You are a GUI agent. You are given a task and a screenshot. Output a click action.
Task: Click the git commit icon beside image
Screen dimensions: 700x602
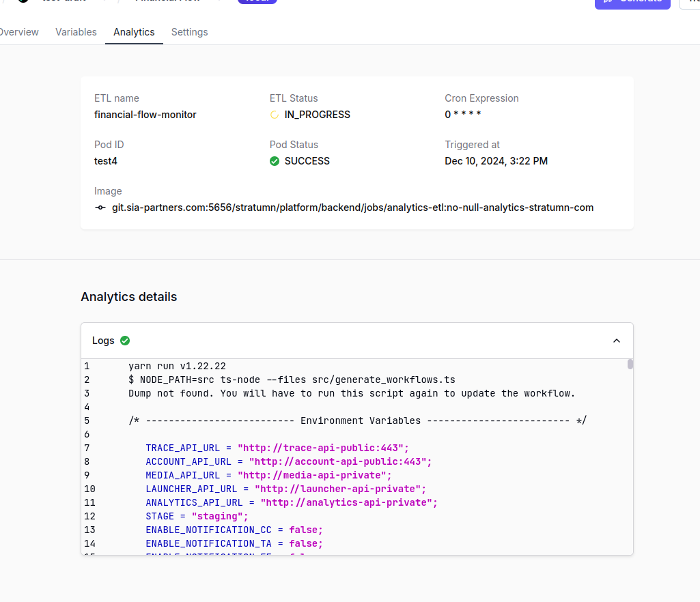pyautogui.click(x=100, y=207)
